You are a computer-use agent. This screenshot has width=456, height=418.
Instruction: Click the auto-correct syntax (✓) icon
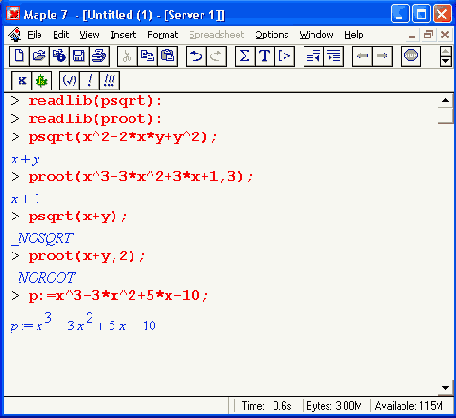[69, 81]
